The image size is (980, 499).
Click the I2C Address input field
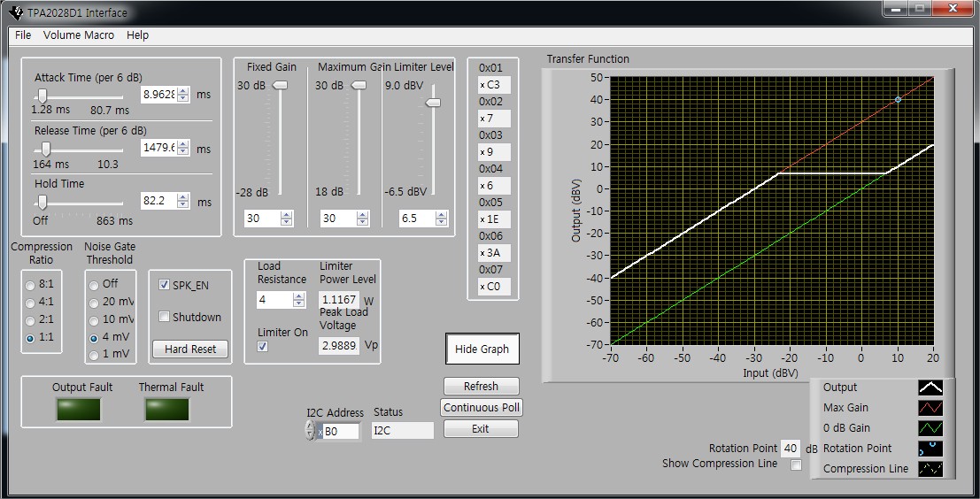pyautogui.click(x=341, y=431)
